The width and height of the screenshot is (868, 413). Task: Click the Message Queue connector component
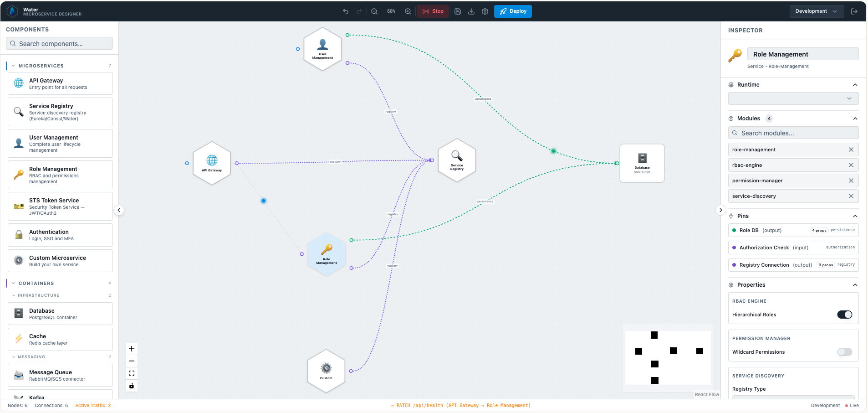tap(60, 375)
